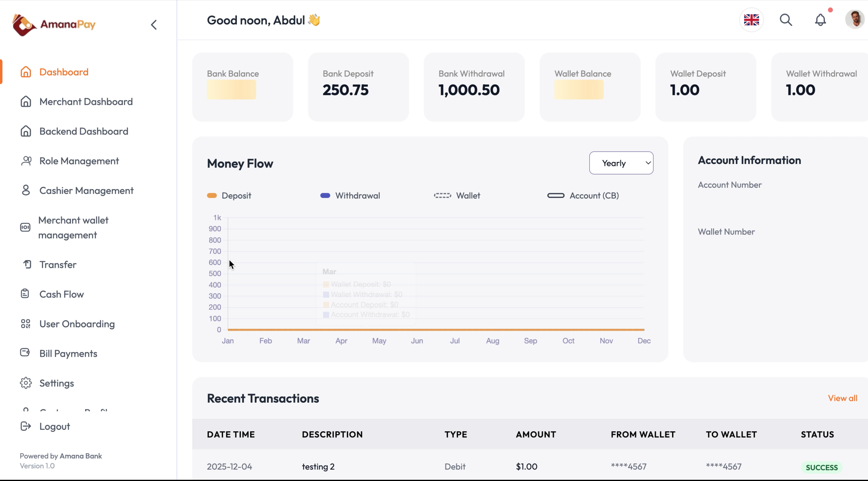Open User Onboarding menu item
The width and height of the screenshot is (868, 481).
tap(77, 324)
